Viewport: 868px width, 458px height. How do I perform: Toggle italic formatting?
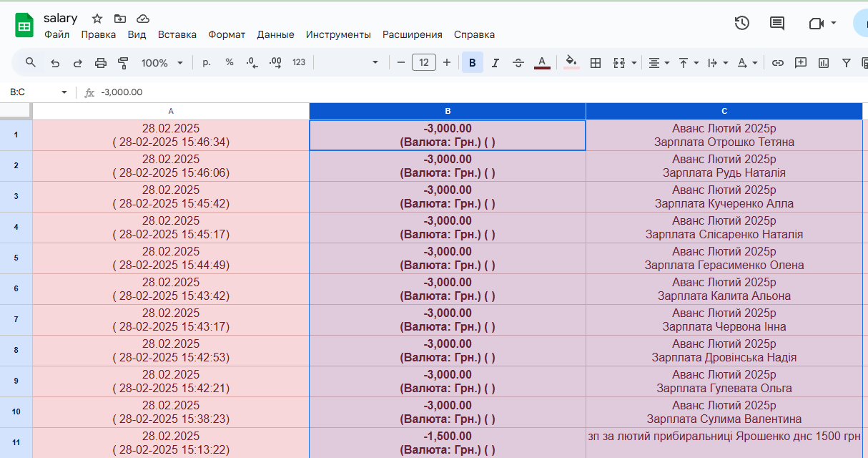coord(495,63)
